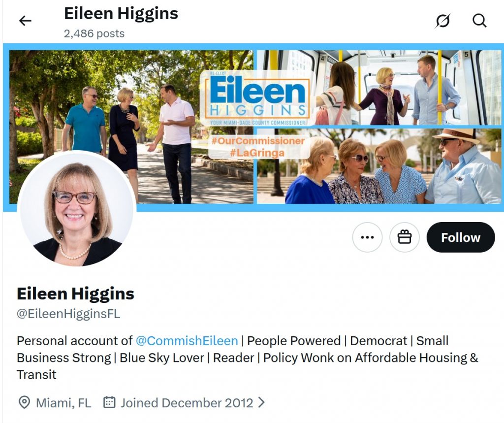Click the #OurCommissioner hashtag in banner
Image resolution: width=504 pixels, height=423 pixels.
coord(258,141)
